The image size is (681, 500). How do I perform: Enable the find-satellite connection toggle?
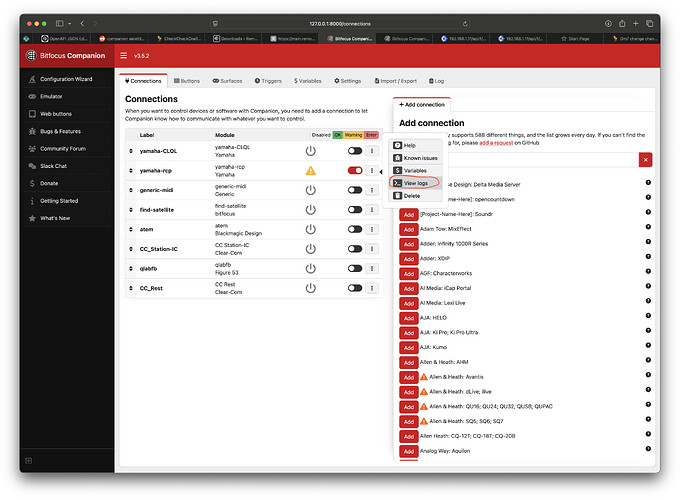(355, 209)
